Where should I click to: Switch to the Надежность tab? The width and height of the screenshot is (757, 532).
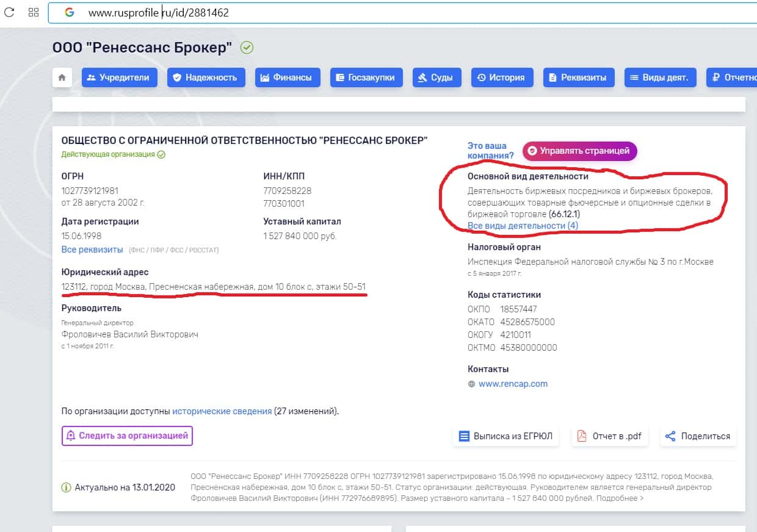[x=206, y=77]
